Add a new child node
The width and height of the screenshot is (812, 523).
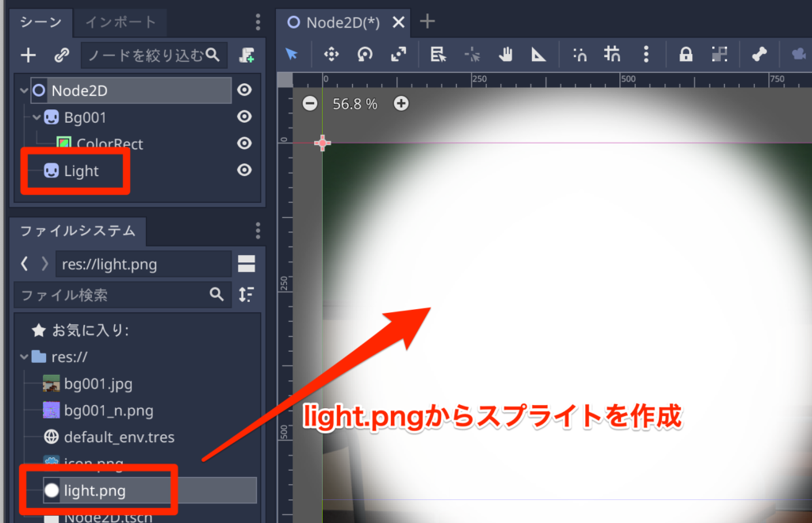point(28,55)
